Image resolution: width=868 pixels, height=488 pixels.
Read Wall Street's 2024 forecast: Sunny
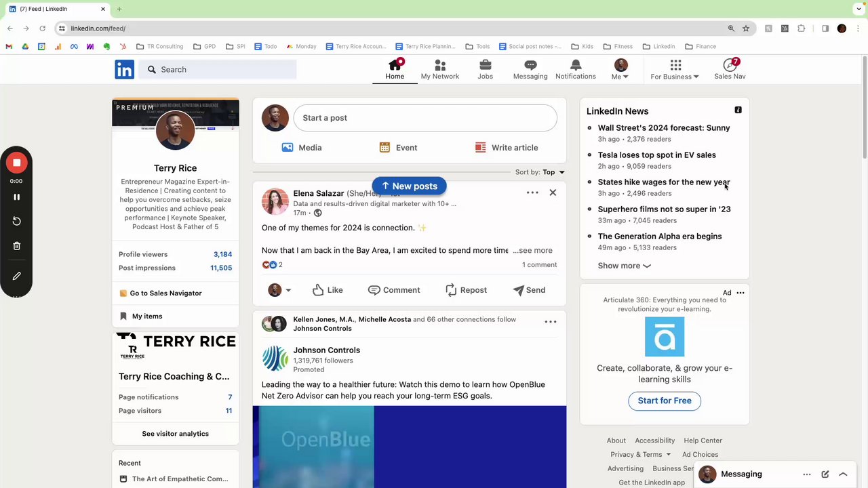664,128
